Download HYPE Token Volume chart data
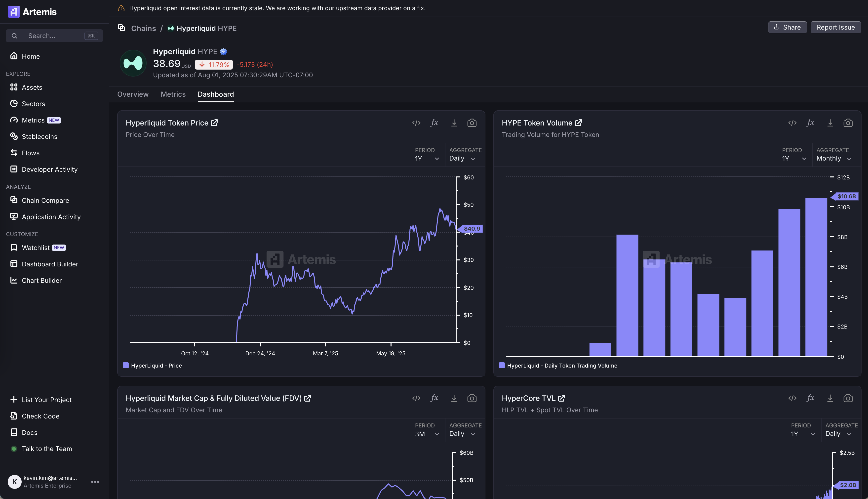 tap(830, 123)
